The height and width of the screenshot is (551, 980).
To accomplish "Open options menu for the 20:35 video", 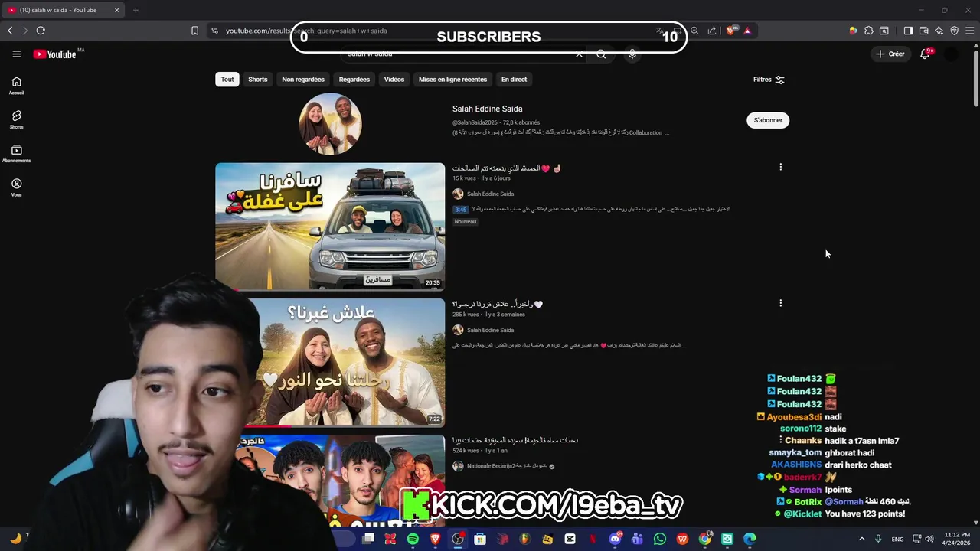I will (x=780, y=167).
